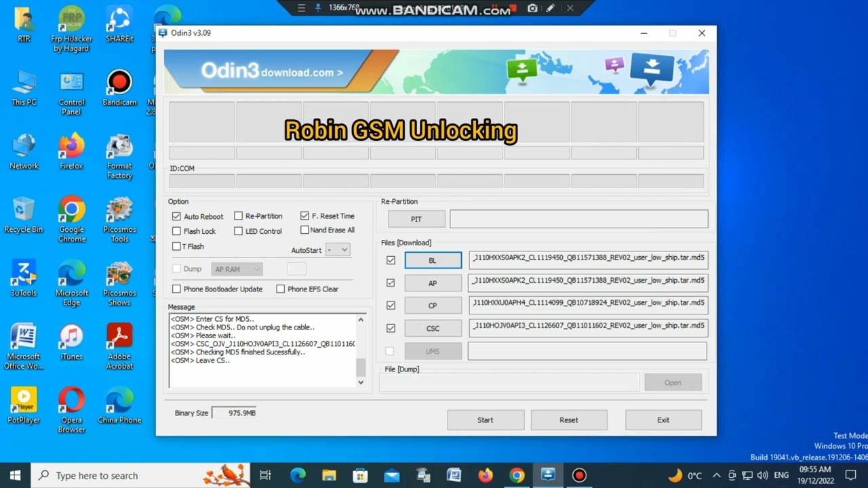
Task: Click the CP file button
Action: click(433, 306)
